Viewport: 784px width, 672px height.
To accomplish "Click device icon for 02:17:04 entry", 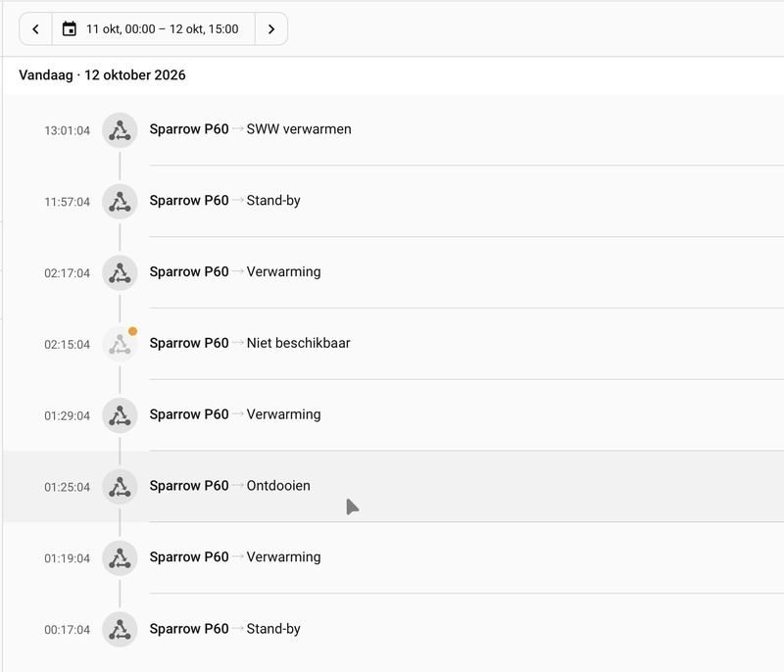I will (120, 272).
